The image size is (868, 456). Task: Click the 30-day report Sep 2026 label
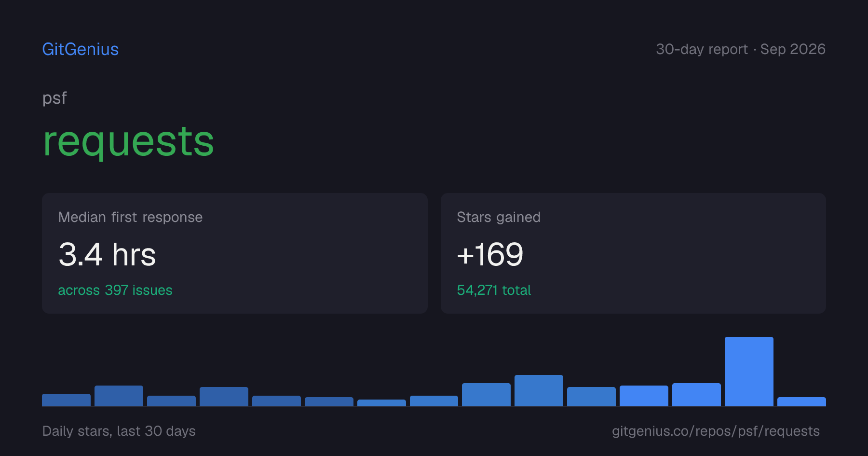click(741, 49)
